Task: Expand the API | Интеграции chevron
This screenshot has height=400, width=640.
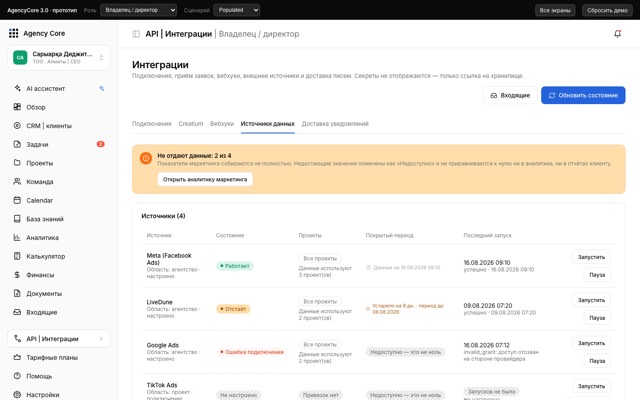Action: coord(101,339)
